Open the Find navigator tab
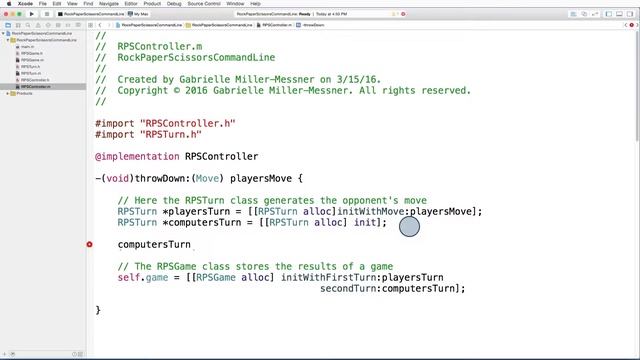 click(28, 25)
